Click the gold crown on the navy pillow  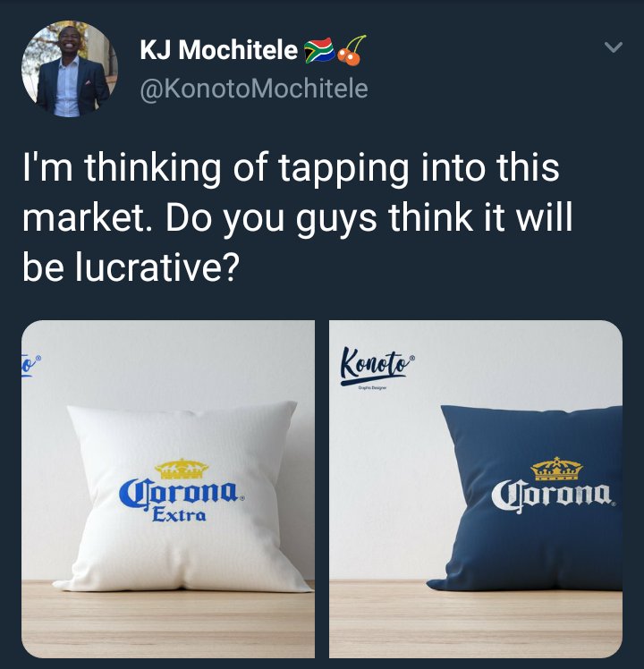pos(556,469)
